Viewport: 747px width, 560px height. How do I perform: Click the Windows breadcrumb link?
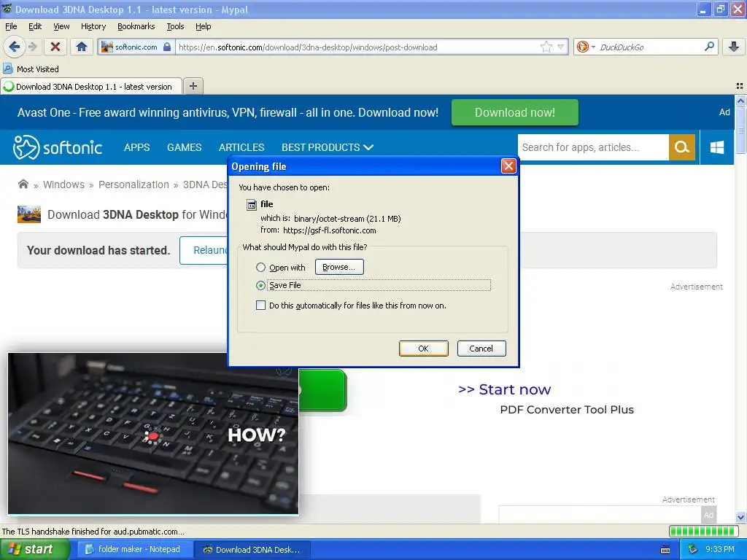point(63,184)
